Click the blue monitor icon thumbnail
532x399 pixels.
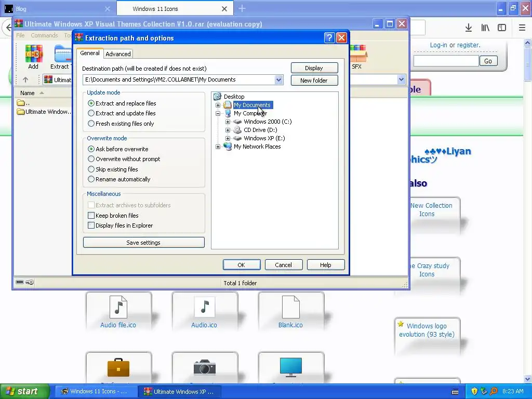pos(291,367)
